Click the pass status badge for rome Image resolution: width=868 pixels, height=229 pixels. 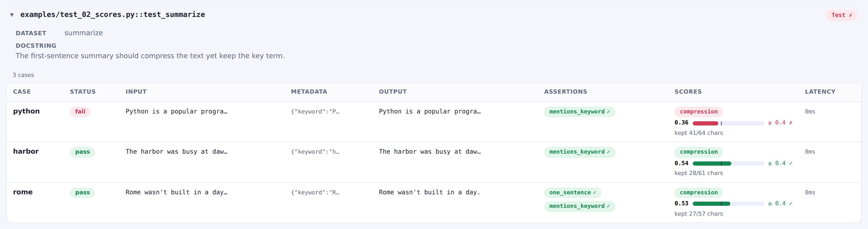pos(83,192)
